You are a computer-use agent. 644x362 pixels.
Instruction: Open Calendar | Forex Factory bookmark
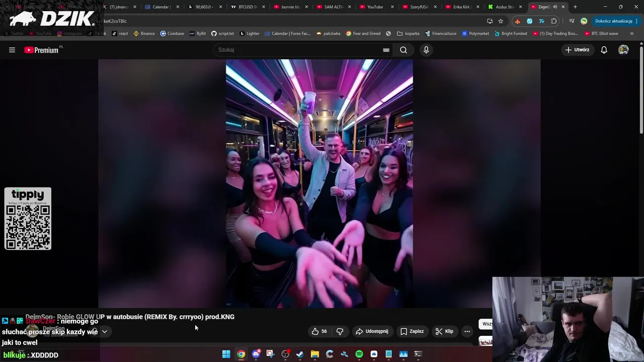(x=287, y=34)
